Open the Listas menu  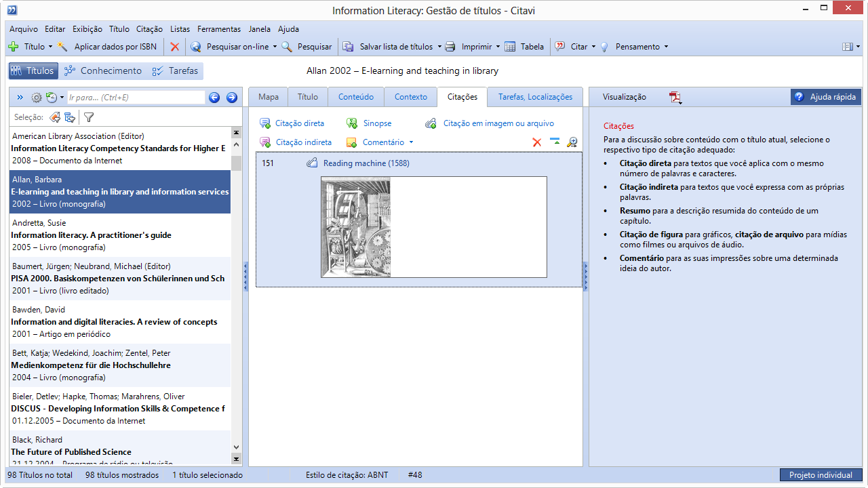tap(180, 29)
